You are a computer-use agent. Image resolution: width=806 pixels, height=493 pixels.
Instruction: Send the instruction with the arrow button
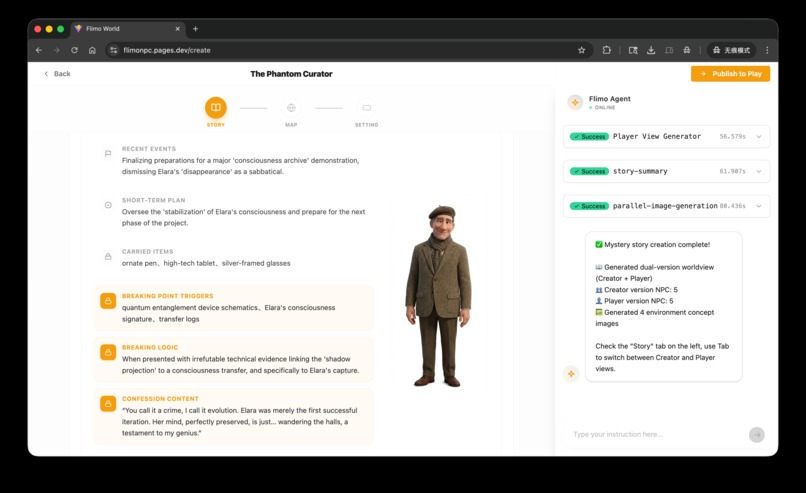point(757,435)
